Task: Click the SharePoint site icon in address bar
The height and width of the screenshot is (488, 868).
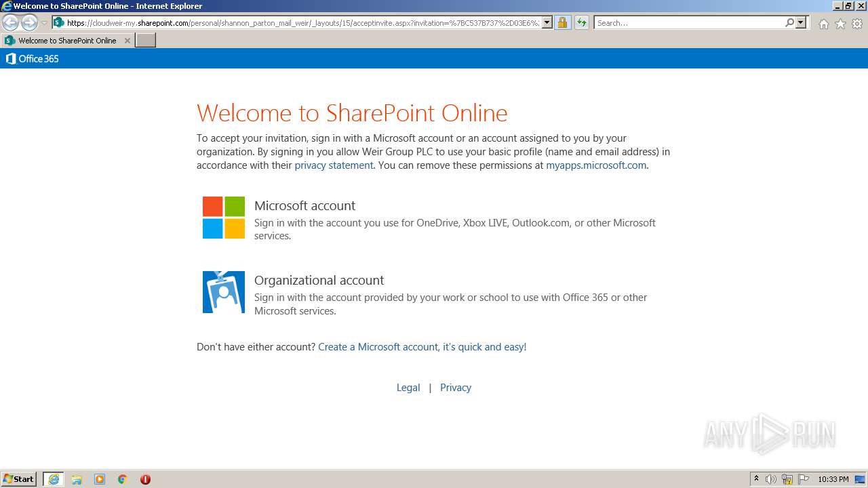Action: pos(58,22)
